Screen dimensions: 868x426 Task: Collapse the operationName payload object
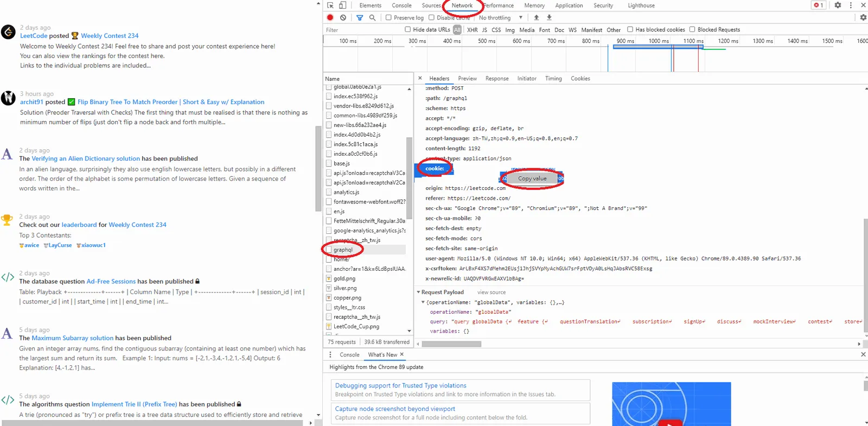pos(423,302)
